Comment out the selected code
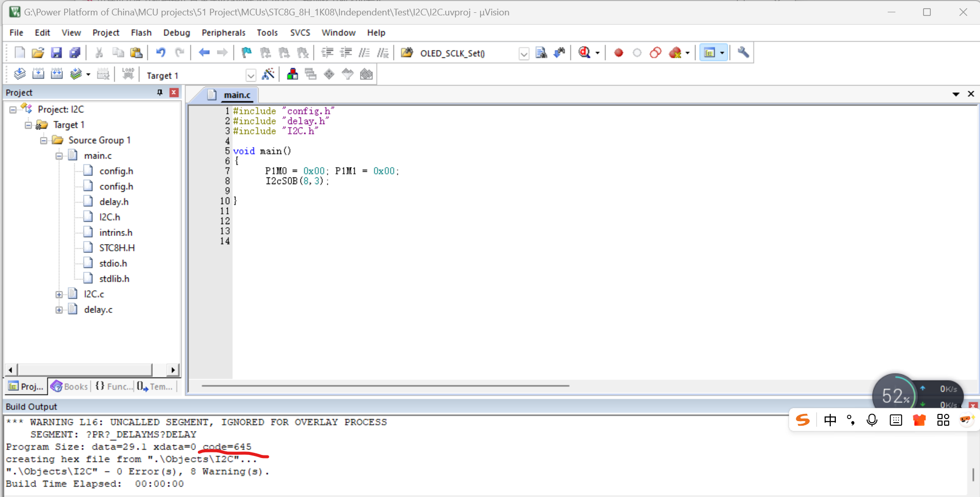Screen dimensions: 980x497 [364, 52]
